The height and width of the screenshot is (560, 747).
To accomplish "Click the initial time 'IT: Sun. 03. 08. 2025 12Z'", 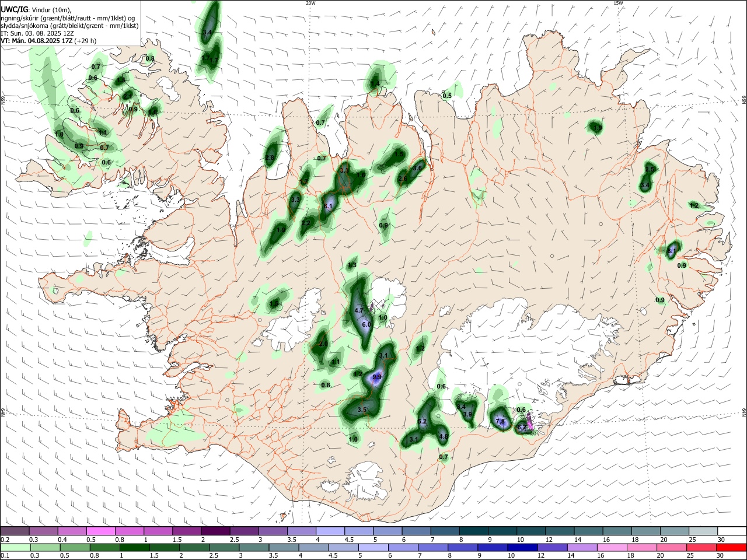I will pos(37,33).
